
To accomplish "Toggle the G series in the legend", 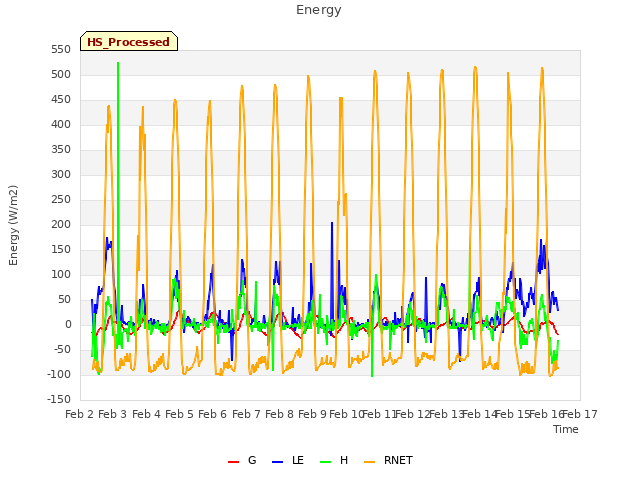I will point(242,460).
